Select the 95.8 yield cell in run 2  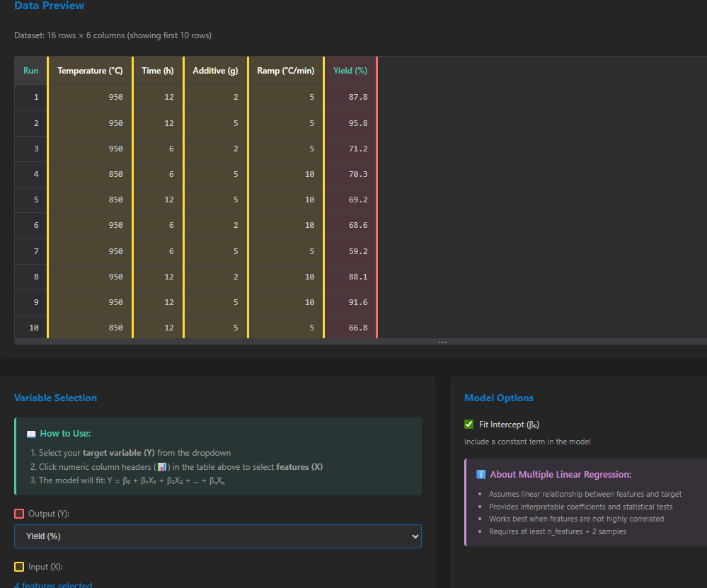[358, 123]
